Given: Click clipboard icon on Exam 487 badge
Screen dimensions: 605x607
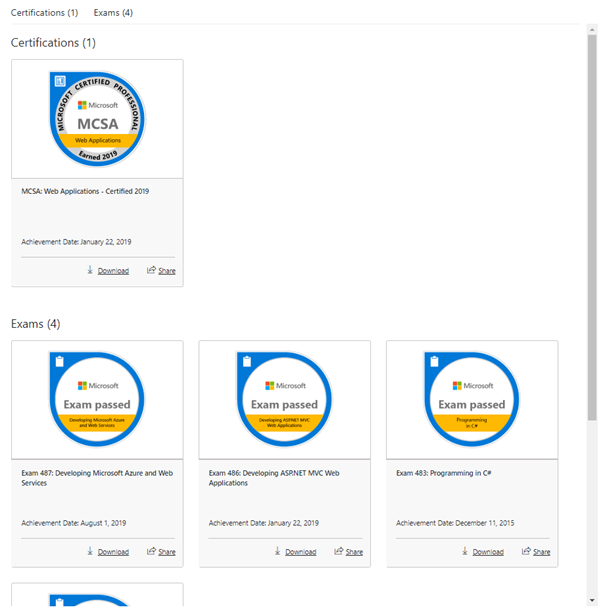Looking at the screenshot, I should 59,361.
